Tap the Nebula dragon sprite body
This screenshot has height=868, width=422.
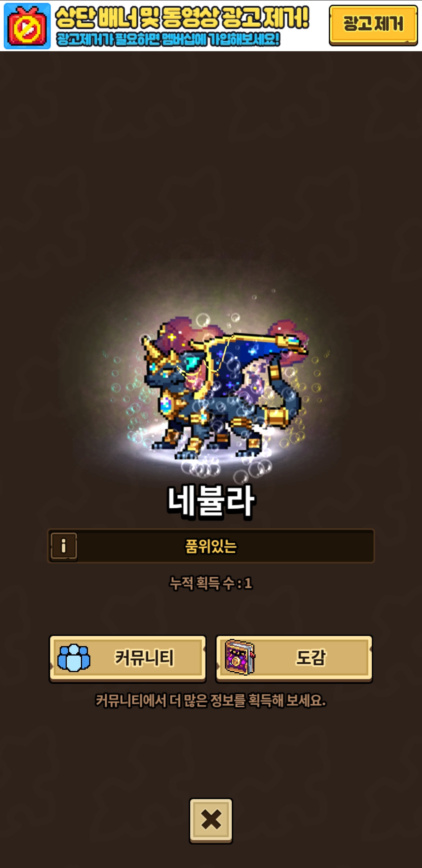tap(221, 391)
